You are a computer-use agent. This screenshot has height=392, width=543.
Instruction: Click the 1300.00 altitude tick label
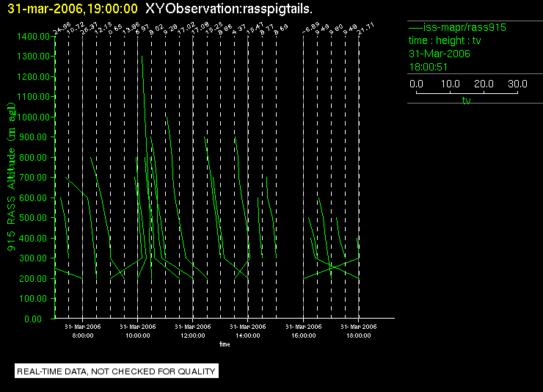[33, 56]
